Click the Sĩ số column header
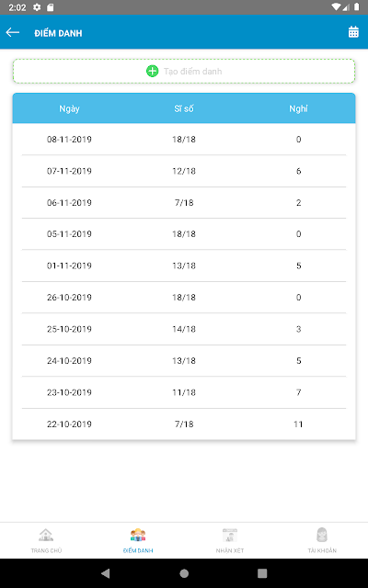Image resolution: width=368 pixels, height=588 pixels. (184, 108)
